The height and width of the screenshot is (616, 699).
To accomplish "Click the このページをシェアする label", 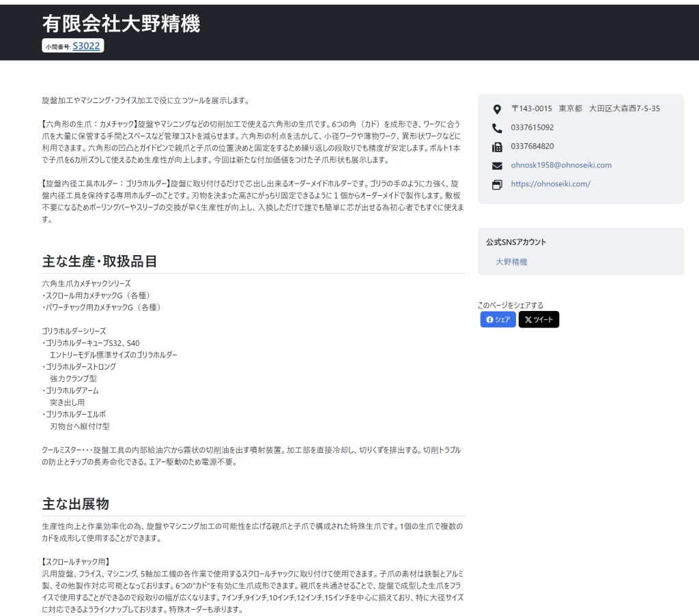I will (x=511, y=305).
